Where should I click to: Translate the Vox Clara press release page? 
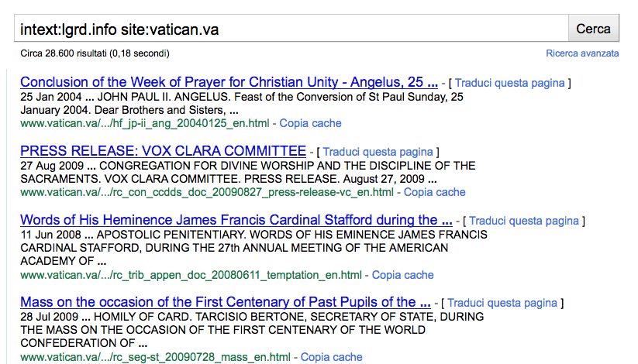(379, 152)
